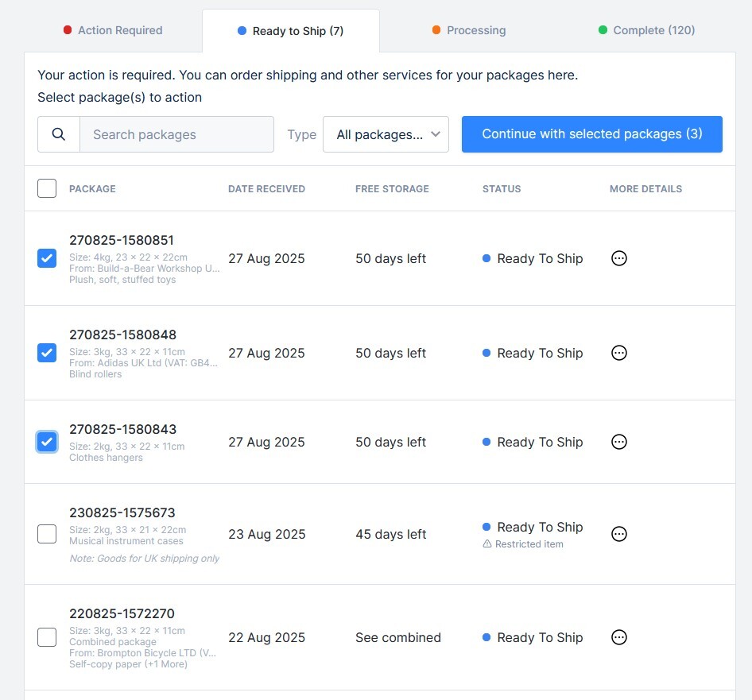This screenshot has height=700, width=752.
Task: Click the search magnifier icon
Action: (59, 134)
